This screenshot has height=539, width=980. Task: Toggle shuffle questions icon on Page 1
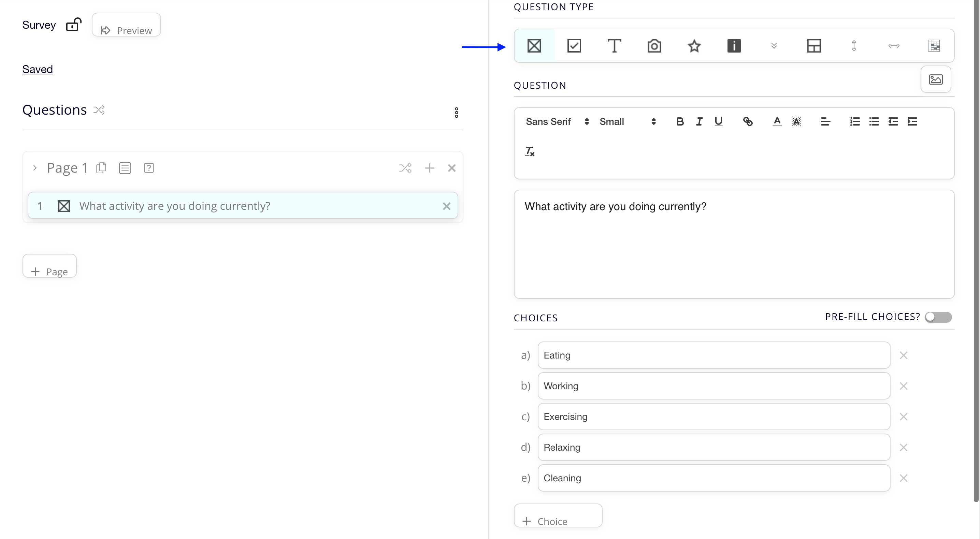click(405, 168)
